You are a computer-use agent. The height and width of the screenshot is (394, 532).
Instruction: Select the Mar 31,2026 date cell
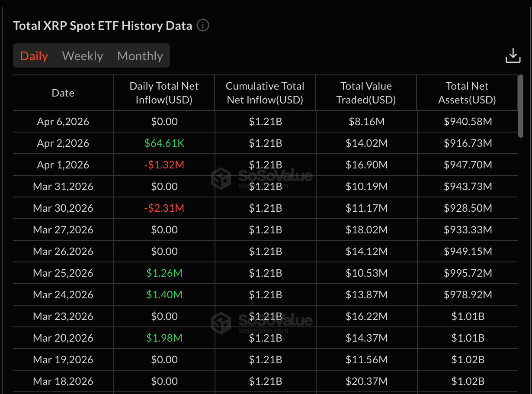pyautogui.click(x=63, y=187)
